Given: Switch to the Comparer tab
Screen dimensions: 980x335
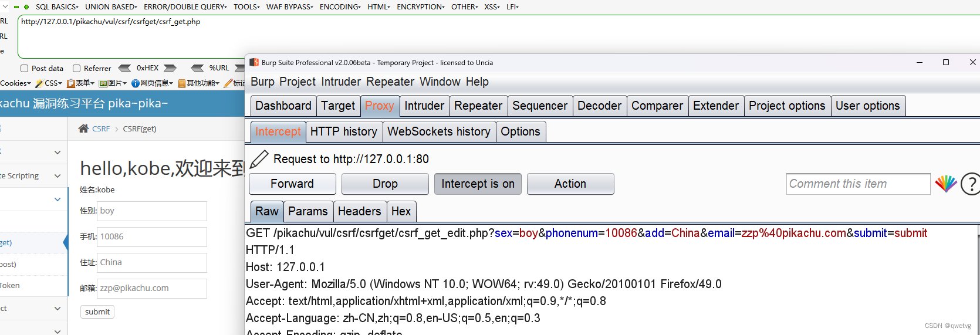Looking at the screenshot, I should click(x=657, y=106).
